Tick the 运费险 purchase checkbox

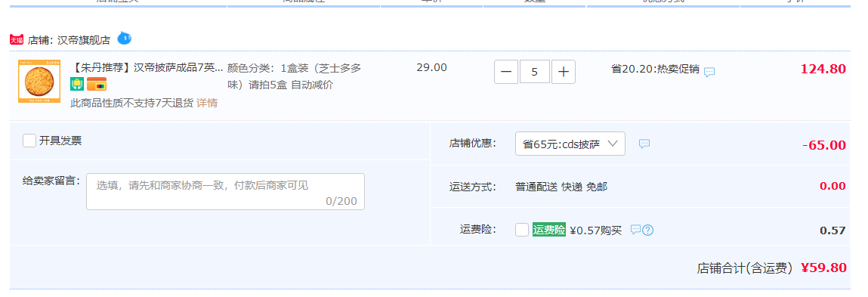[x=521, y=230]
